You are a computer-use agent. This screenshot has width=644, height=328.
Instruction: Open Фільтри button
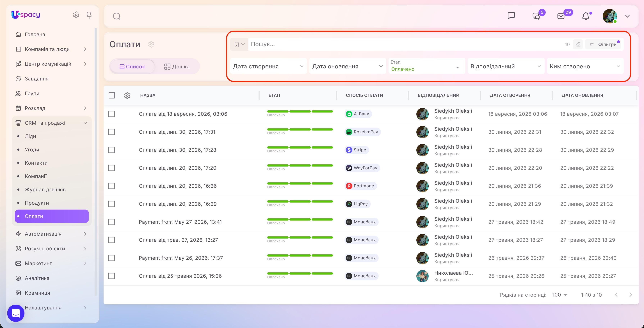tap(603, 44)
